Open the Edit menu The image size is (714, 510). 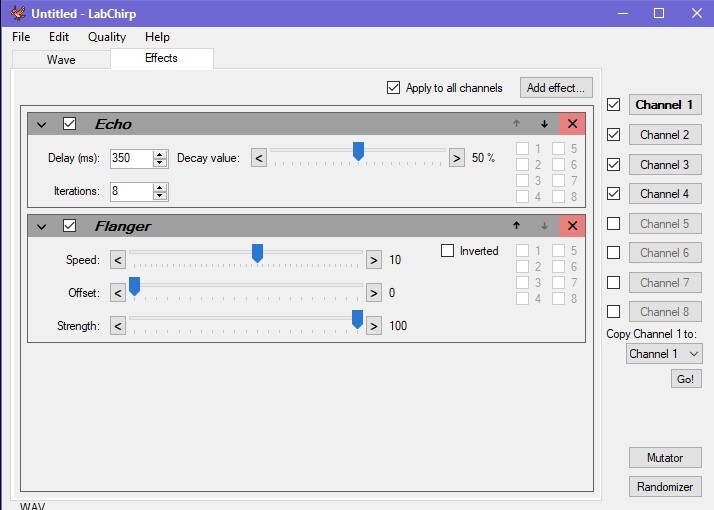pyautogui.click(x=59, y=37)
